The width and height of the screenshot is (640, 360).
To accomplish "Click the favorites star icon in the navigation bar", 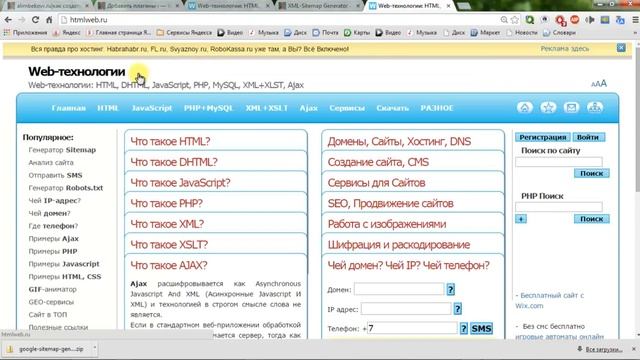I will tap(548, 107).
